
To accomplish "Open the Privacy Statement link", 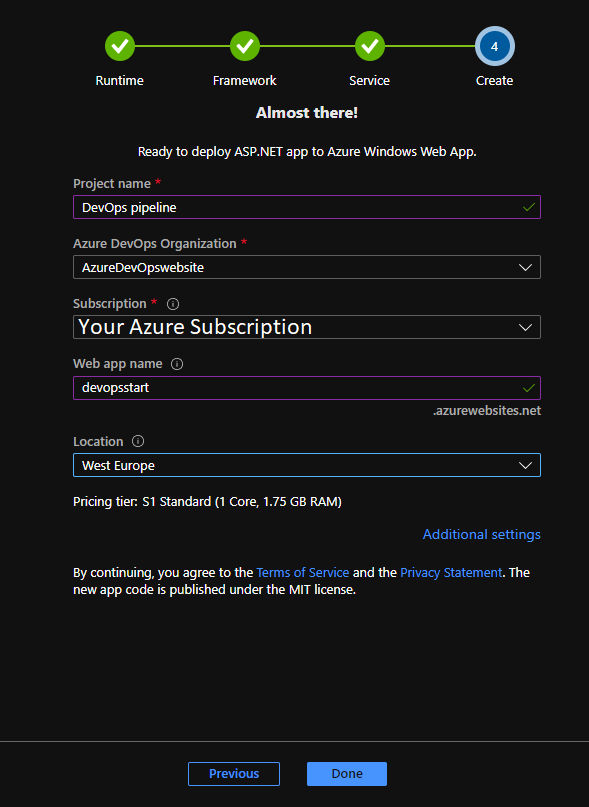I will point(451,573).
